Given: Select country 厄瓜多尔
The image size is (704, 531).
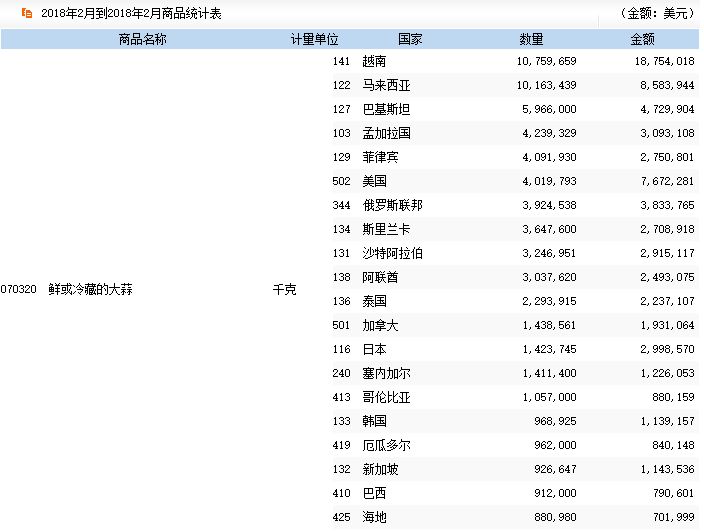Looking at the screenshot, I should click(386, 445).
